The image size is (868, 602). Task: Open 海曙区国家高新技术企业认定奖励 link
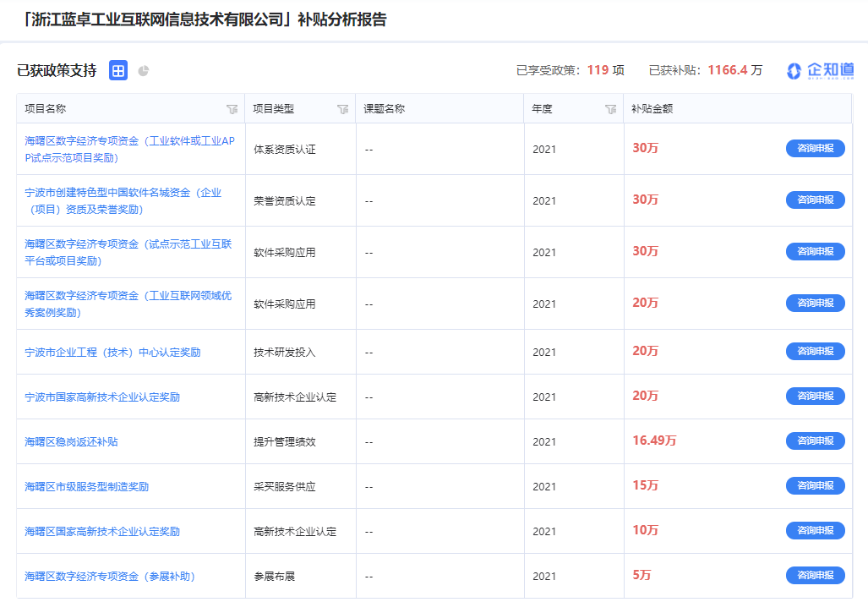pyautogui.click(x=102, y=532)
